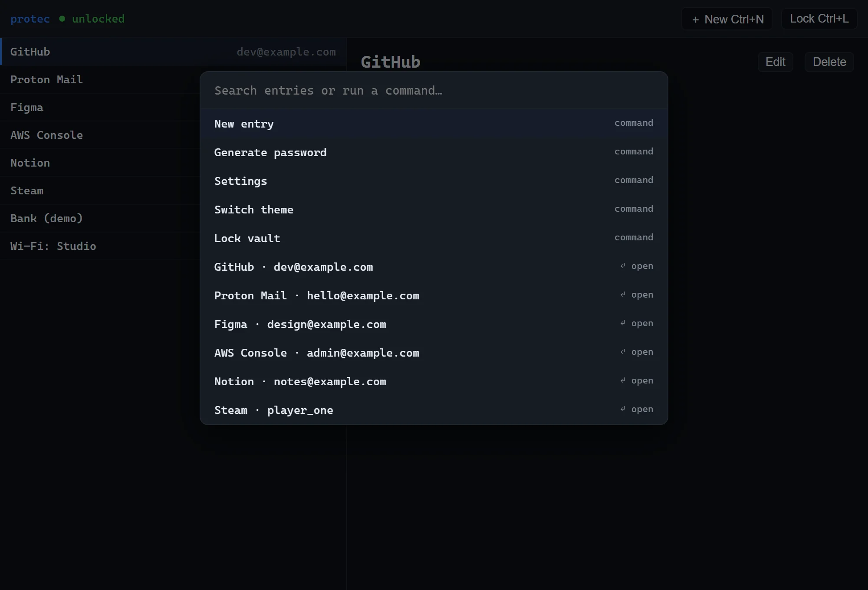Click the Edit button
868x590 pixels.
pos(775,62)
